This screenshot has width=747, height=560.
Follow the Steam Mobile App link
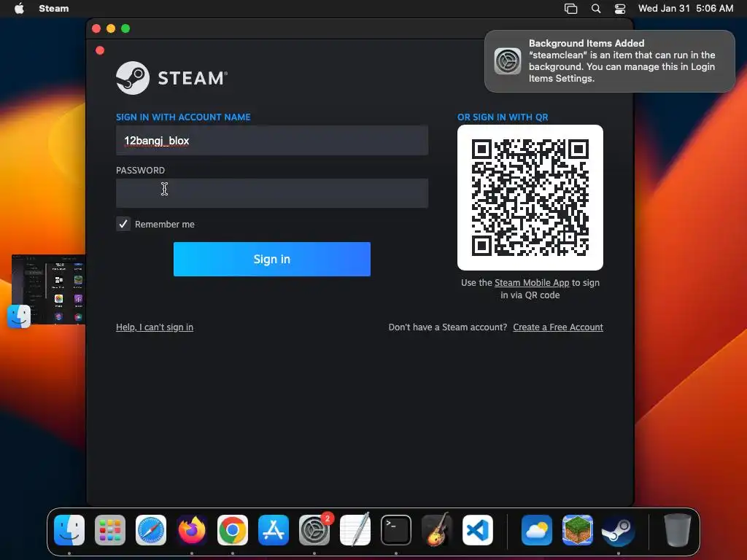(x=532, y=282)
